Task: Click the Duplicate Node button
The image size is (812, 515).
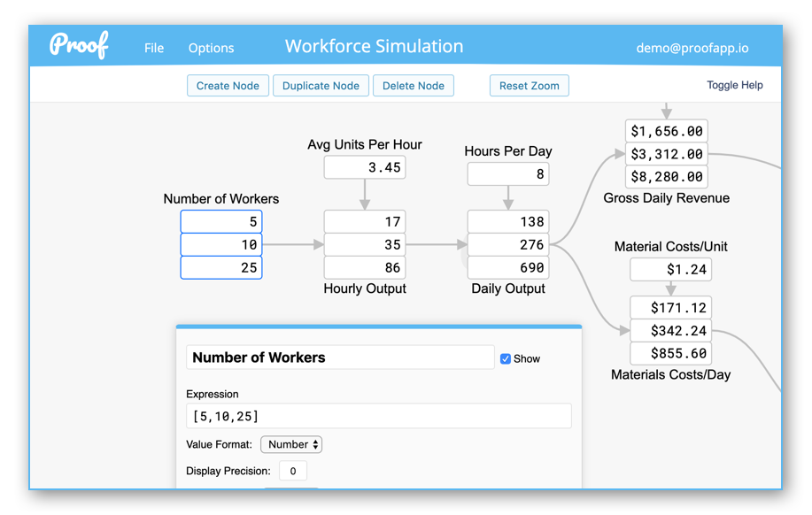Action: (321, 86)
